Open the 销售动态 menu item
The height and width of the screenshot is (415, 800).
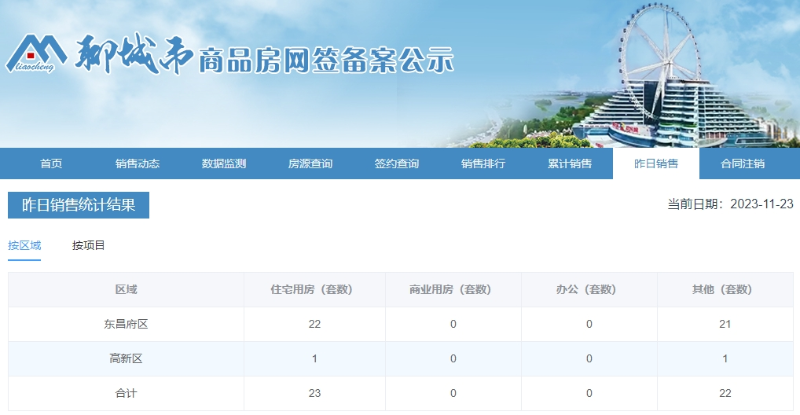point(137,164)
